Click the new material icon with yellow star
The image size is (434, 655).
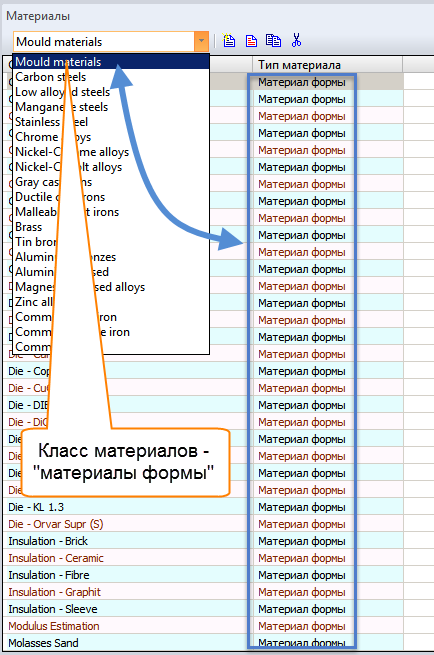pyautogui.click(x=228, y=41)
